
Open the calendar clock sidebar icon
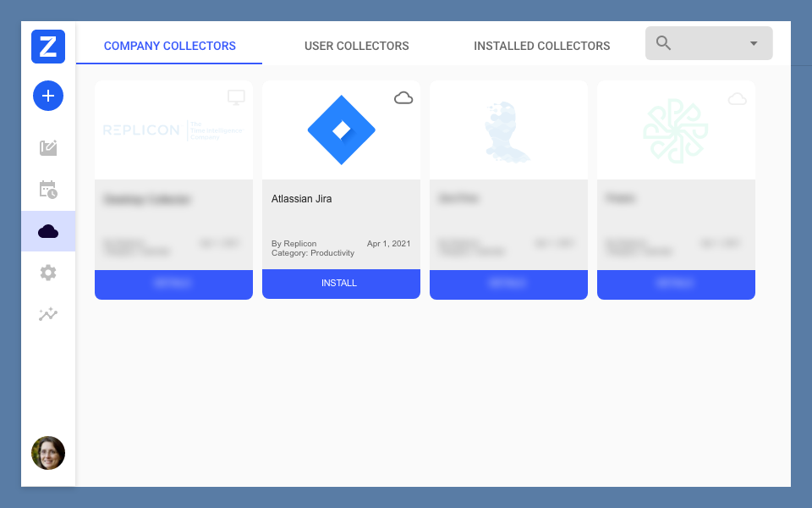[48, 189]
